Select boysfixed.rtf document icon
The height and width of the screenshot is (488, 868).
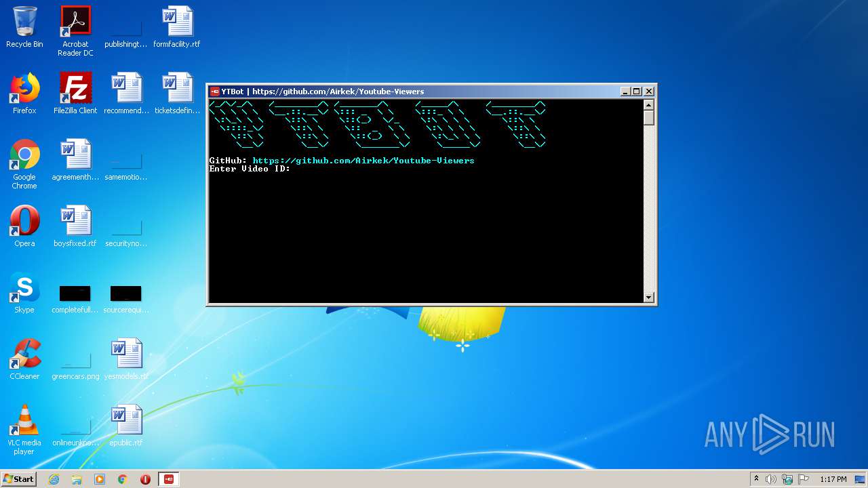(75, 226)
